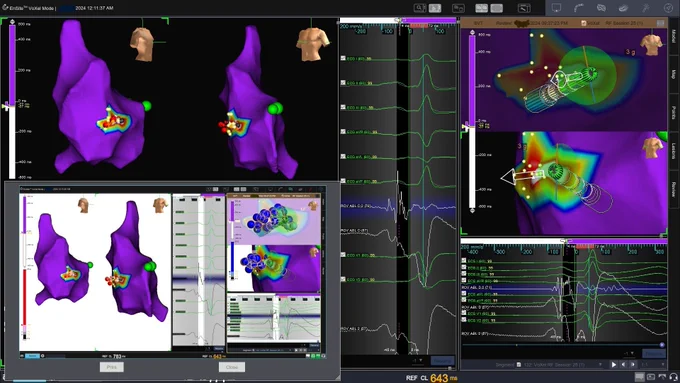The height and width of the screenshot is (383, 680).
Task: Open the Lesions side tab
Action: (x=674, y=151)
